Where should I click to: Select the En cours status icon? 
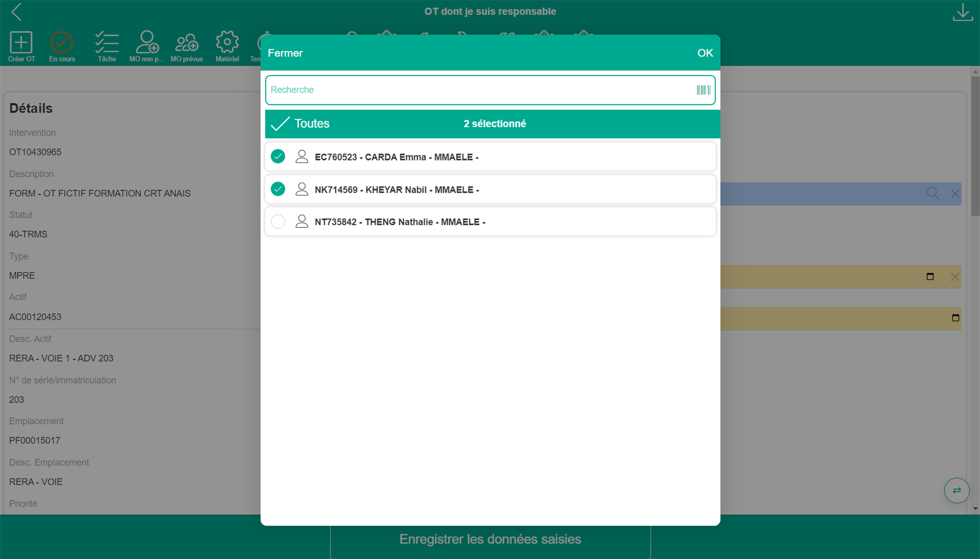click(61, 43)
